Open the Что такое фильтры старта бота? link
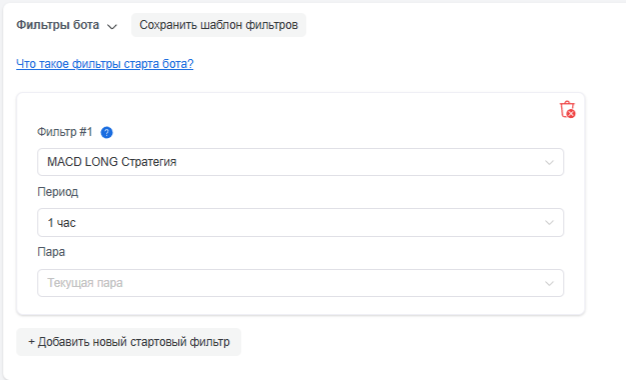 [x=105, y=63]
